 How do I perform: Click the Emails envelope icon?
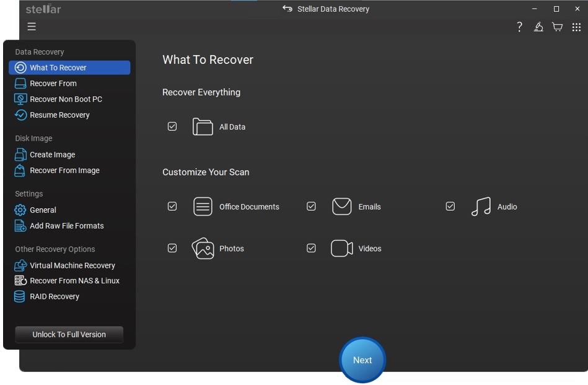point(341,206)
